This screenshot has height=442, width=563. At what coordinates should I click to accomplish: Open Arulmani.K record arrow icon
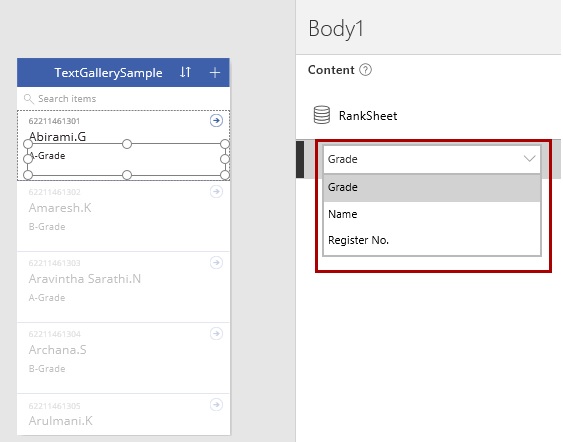pos(216,405)
